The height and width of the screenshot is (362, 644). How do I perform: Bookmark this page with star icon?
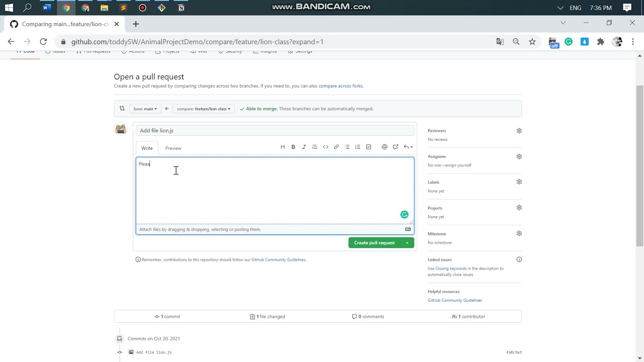coord(532,42)
